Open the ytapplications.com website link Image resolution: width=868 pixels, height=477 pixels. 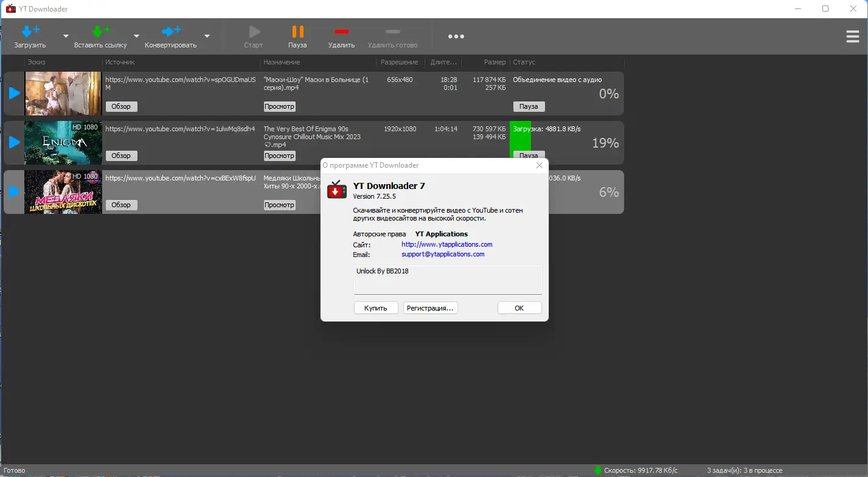tap(447, 244)
